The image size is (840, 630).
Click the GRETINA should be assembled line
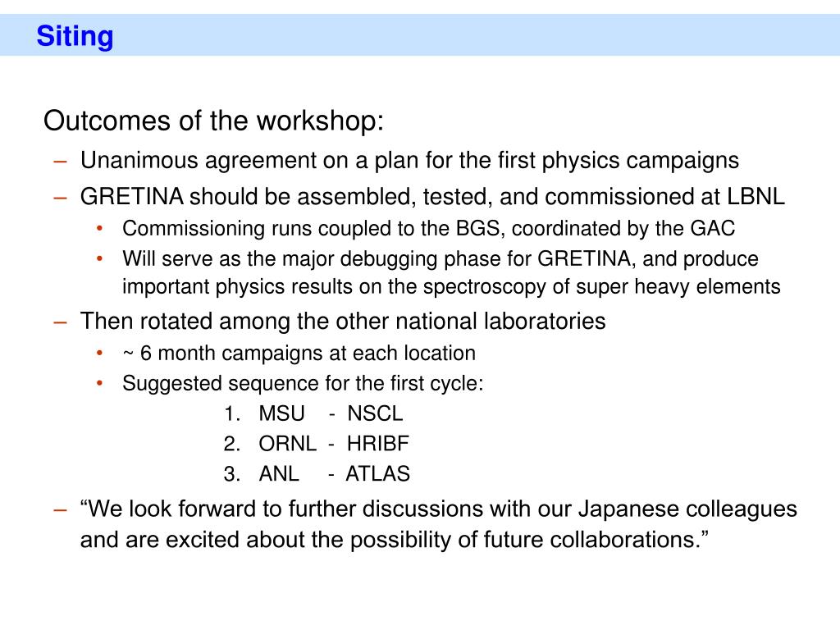point(432,197)
